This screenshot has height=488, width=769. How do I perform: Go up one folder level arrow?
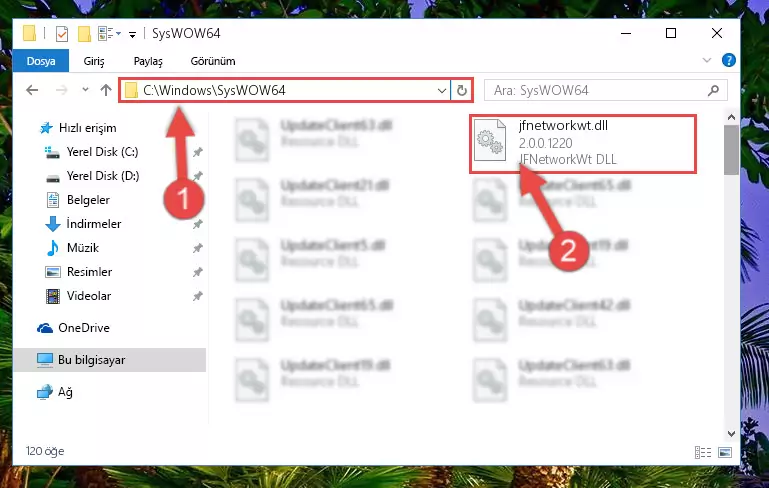tap(106, 90)
